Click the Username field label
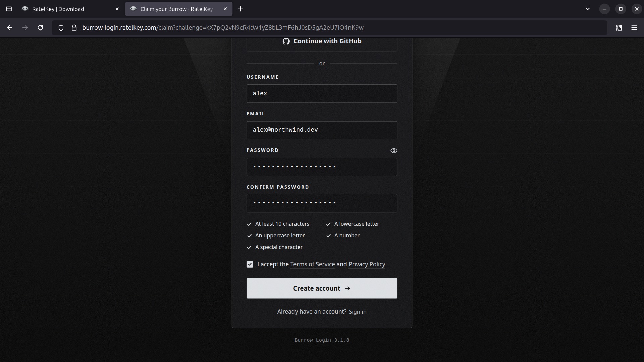The width and height of the screenshot is (644, 362). click(263, 77)
